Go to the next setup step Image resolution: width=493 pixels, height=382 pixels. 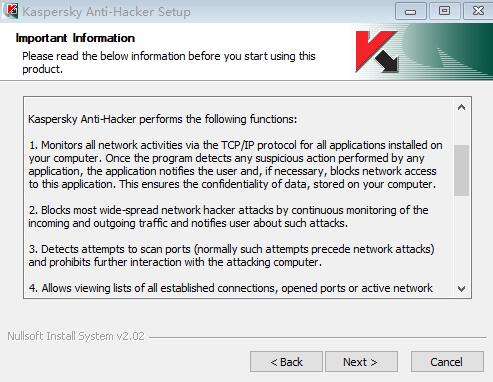[361, 362]
